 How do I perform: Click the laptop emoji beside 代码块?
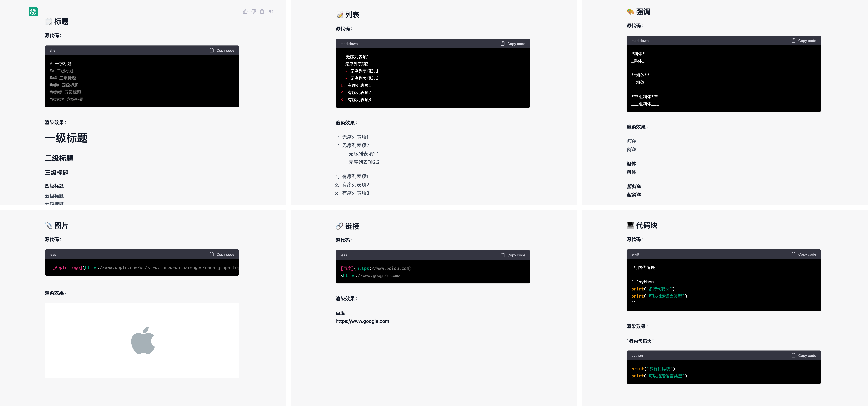[630, 225]
